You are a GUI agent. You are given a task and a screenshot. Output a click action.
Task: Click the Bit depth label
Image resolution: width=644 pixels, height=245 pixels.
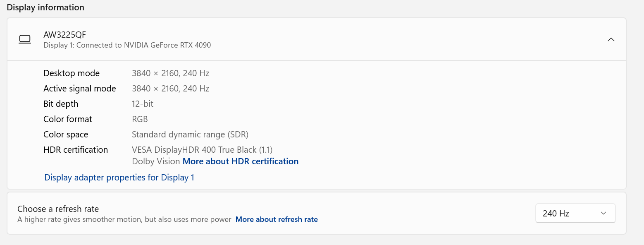[61, 104]
